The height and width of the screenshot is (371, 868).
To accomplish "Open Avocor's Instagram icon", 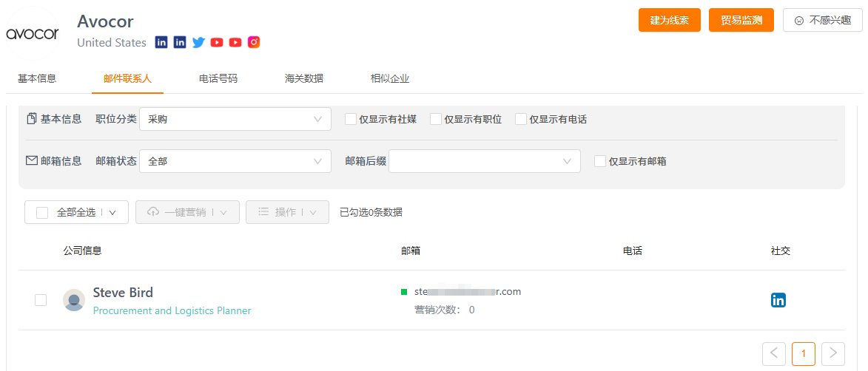I will tap(254, 42).
